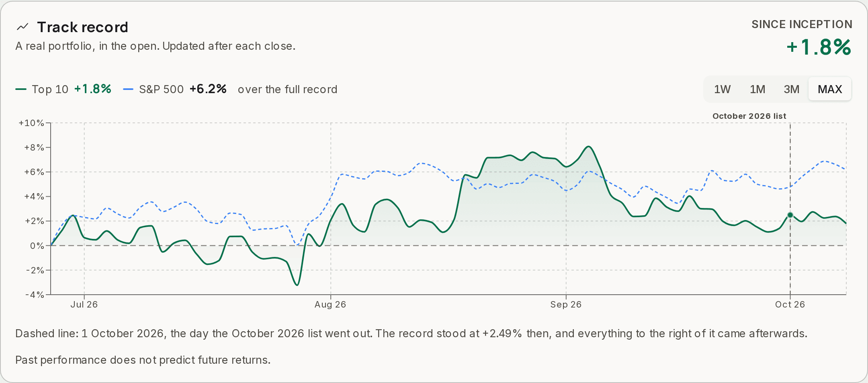The image size is (868, 383).
Task: Select the MAX time range
Action: point(830,89)
